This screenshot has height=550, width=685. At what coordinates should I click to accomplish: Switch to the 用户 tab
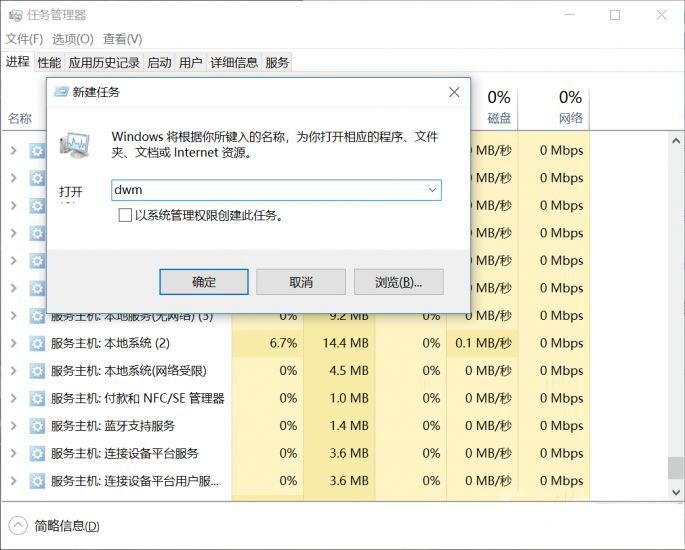[190, 63]
